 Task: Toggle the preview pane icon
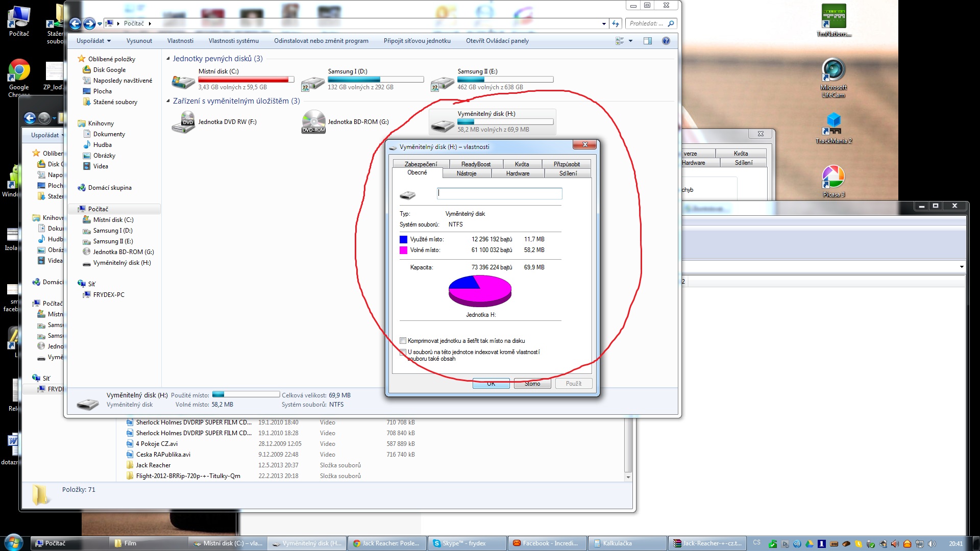pyautogui.click(x=647, y=41)
